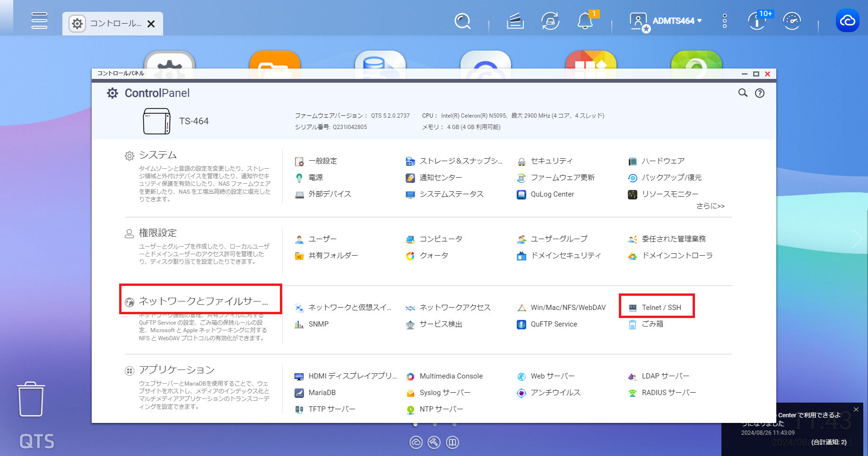Image resolution: width=868 pixels, height=456 pixels.
Task: Select the コントロール... taskbar tab
Action: tap(113, 24)
